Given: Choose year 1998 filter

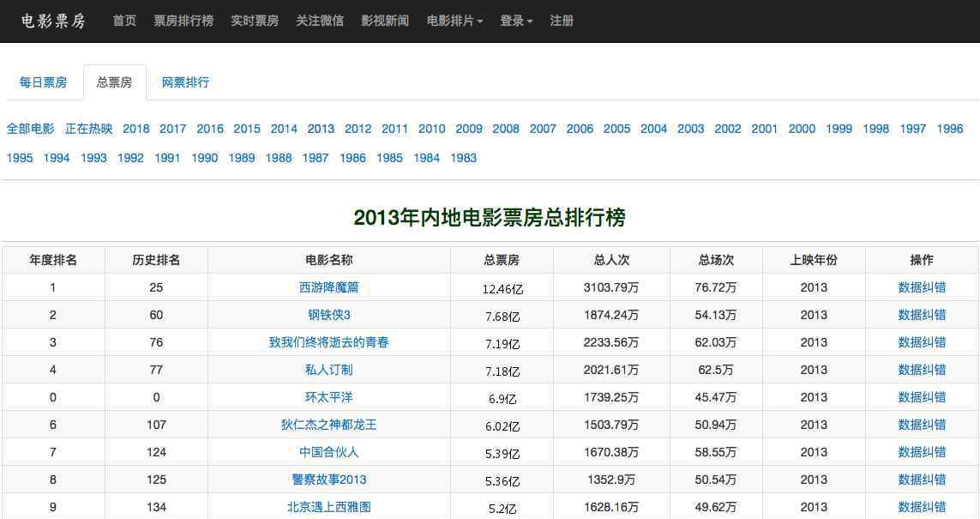Looking at the screenshot, I should (875, 129).
